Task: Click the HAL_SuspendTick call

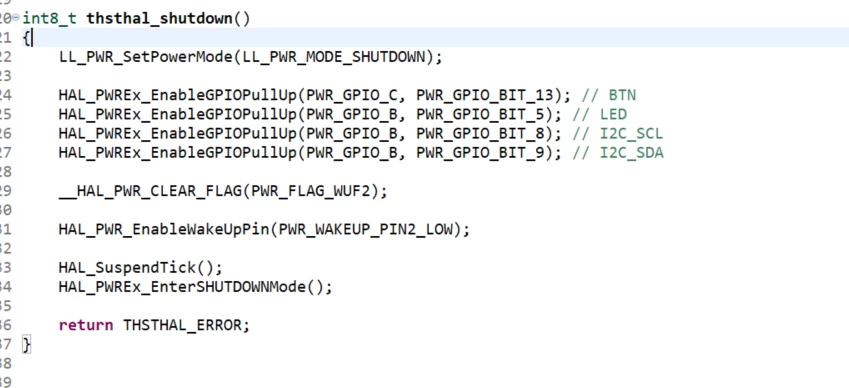Action: coord(127,268)
